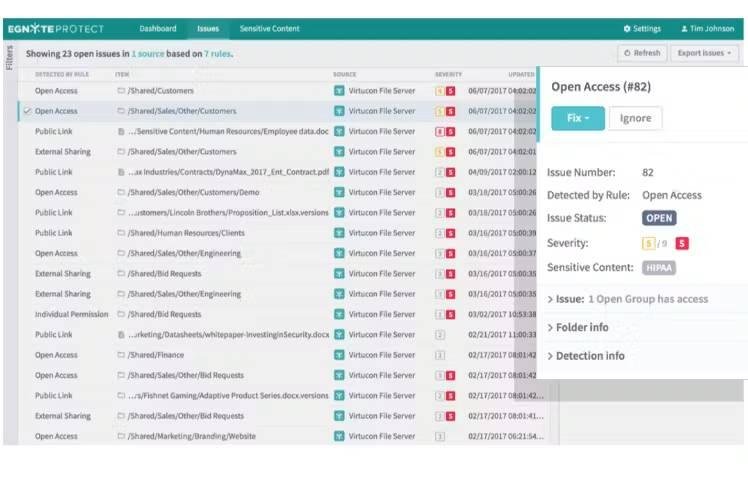Select the Public Link Proposition_List.xlsx.versions row
Screen dimensions: 748x483
(278, 212)
